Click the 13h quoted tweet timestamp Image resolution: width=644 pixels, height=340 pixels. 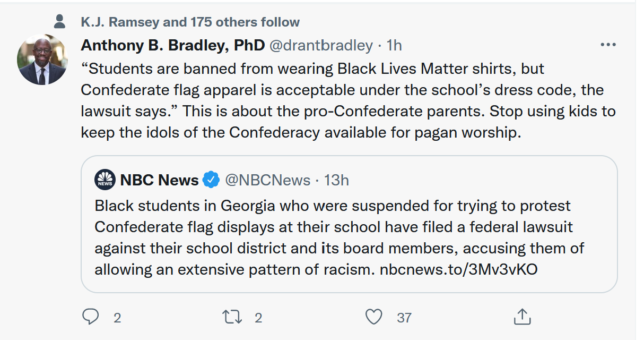point(336,180)
